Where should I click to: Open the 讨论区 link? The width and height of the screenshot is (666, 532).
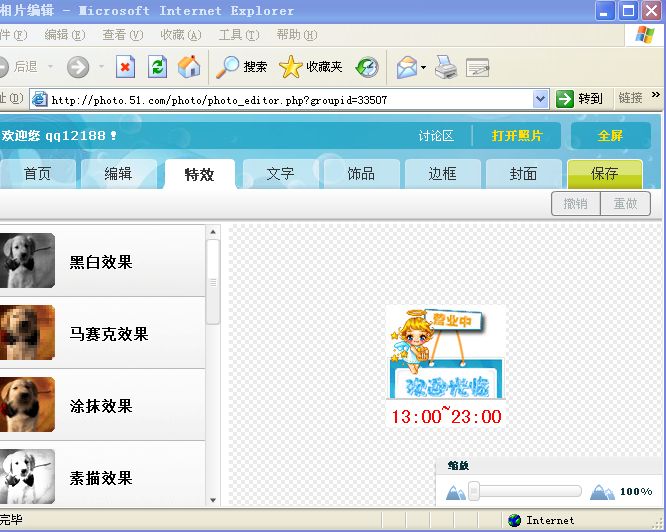[x=436, y=136]
